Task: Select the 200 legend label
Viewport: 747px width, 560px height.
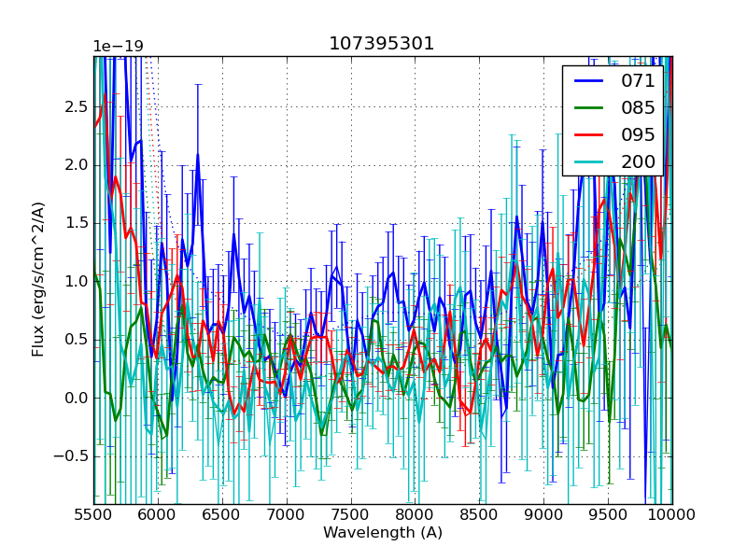Action: tap(639, 161)
